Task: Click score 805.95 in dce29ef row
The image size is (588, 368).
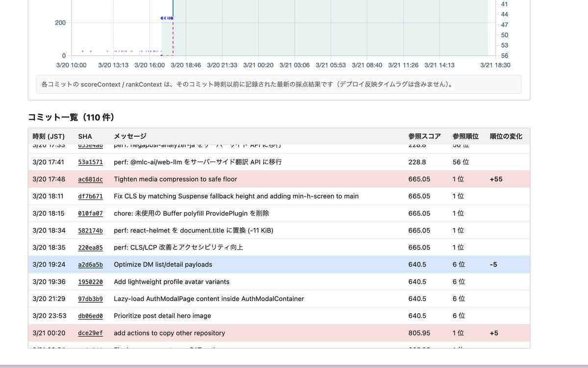Action: pos(419,333)
